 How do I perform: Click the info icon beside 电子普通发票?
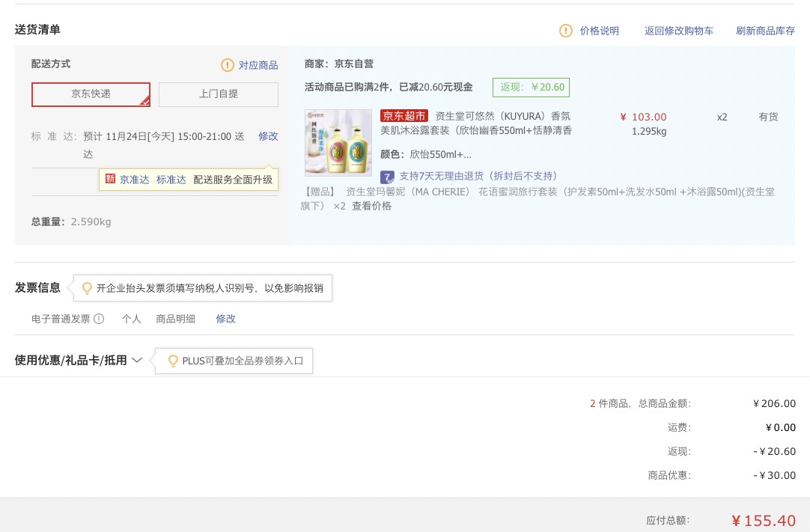coord(99,319)
